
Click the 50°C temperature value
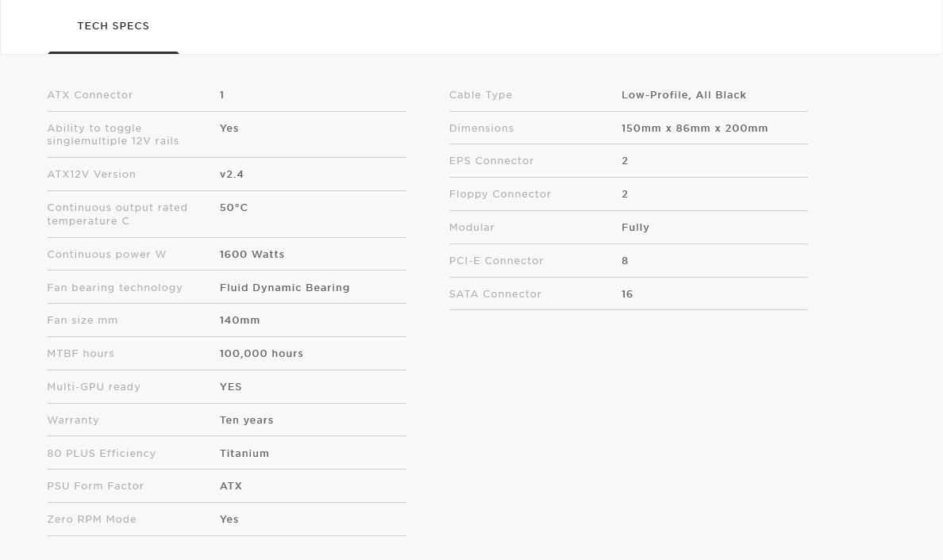(233, 208)
